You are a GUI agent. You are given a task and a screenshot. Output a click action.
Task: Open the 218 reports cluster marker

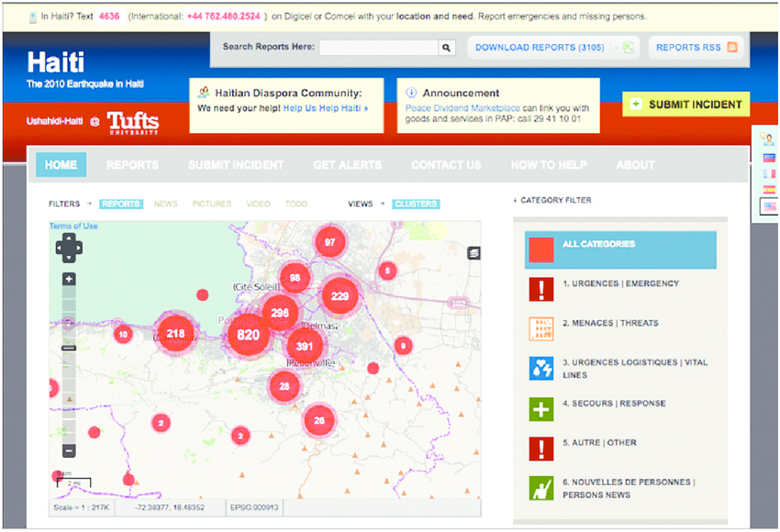(175, 334)
